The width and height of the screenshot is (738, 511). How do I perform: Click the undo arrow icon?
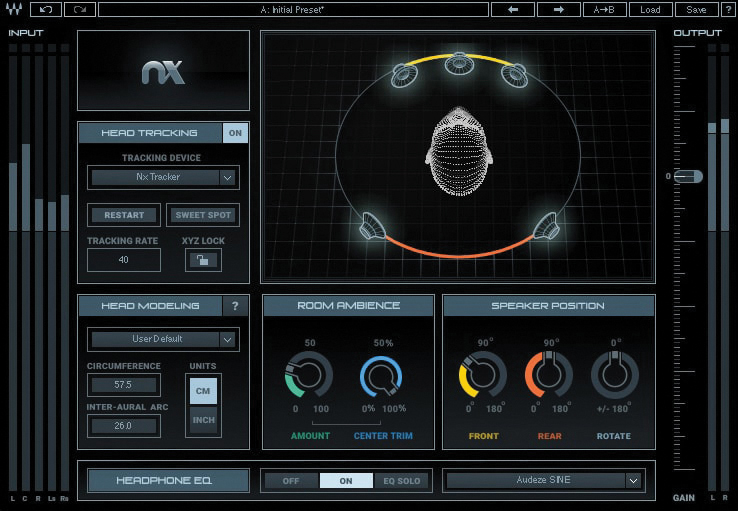click(x=45, y=10)
